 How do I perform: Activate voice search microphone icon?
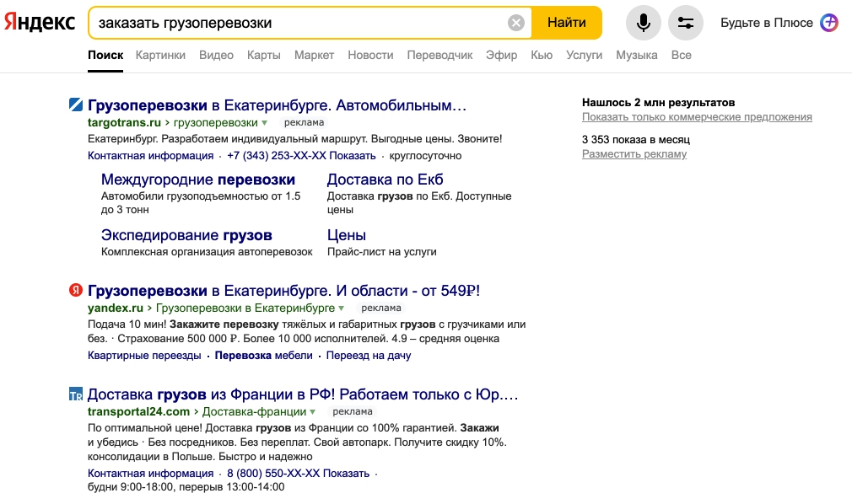644,23
